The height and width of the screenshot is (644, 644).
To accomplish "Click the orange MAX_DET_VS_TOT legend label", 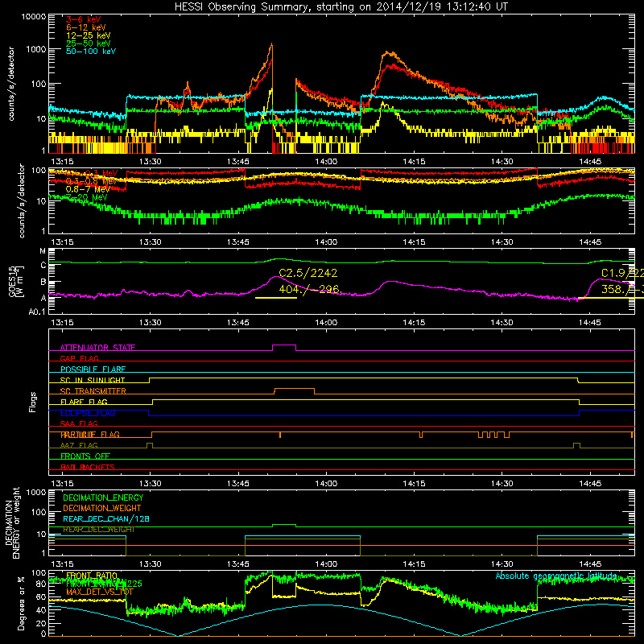I will [100, 592].
